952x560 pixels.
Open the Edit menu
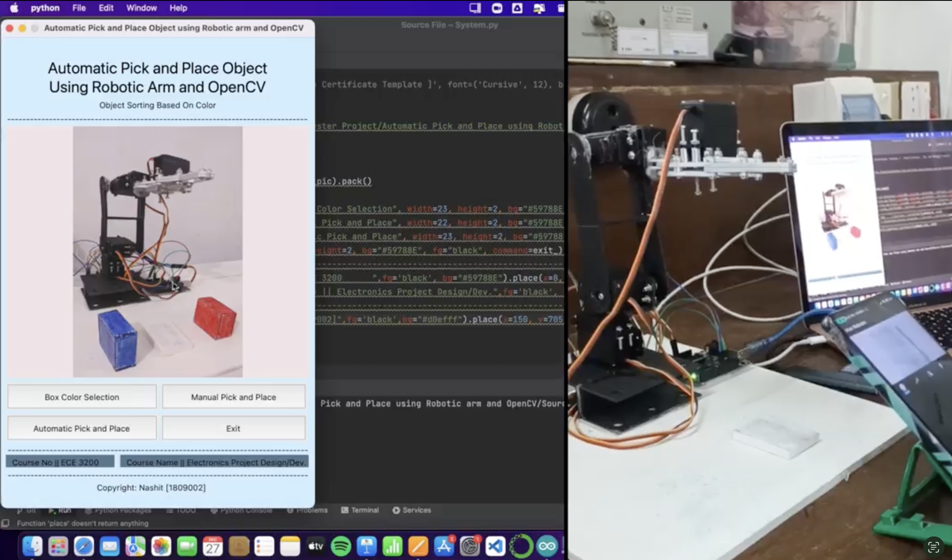coord(106,8)
